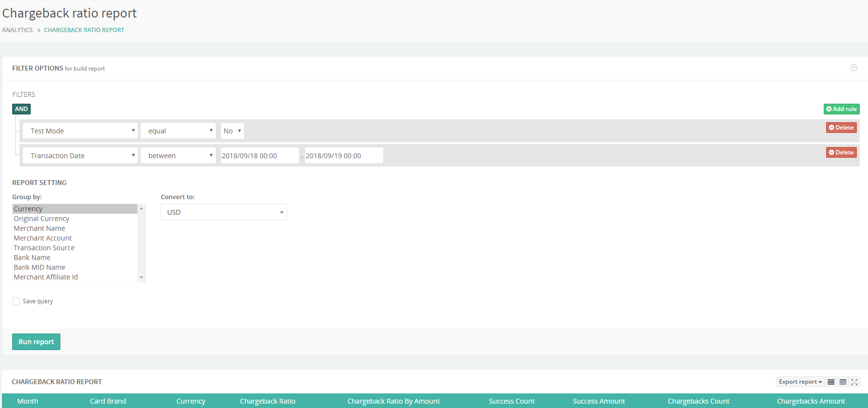Select Currency in Group by list
This screenshot has width=868, height=408.
(75, 209)
